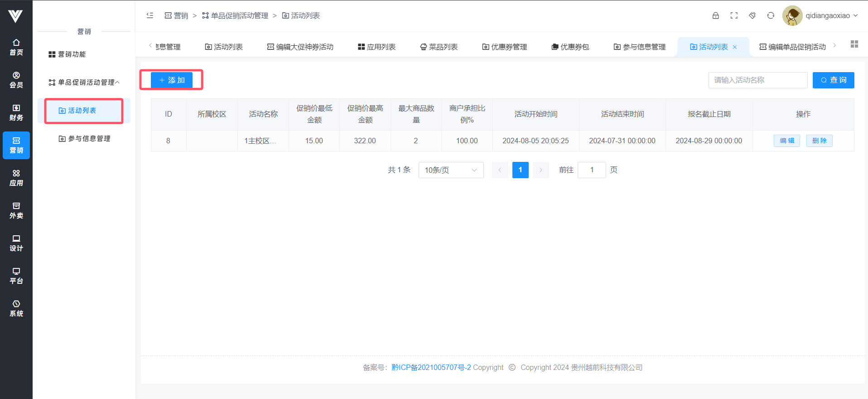Open the 黔ICP备 record link
The image size is (868, 399).
point(431,367)
